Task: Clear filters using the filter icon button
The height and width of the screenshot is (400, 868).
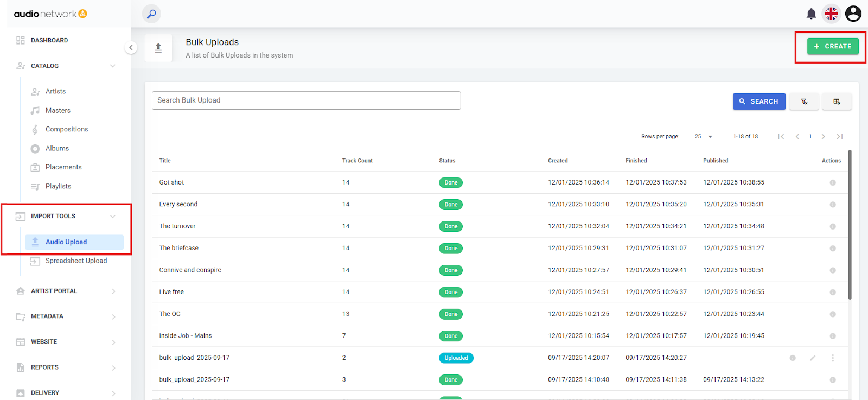Action: pos(803,101)
